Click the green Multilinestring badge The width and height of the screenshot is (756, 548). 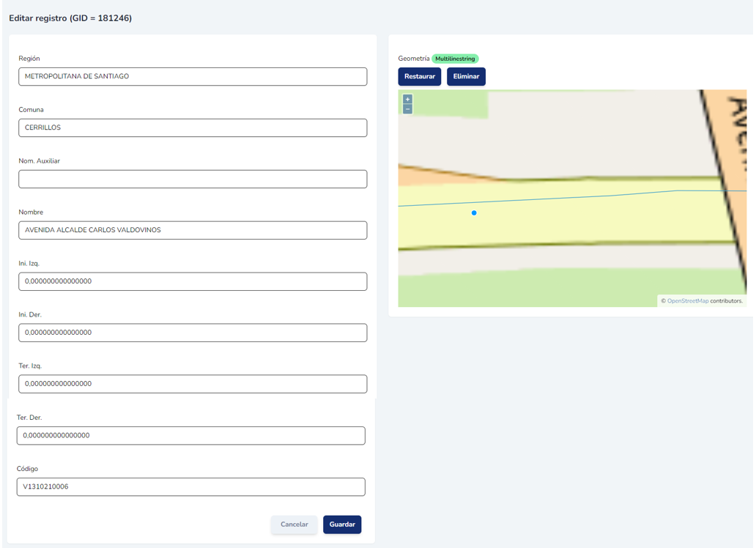455,59
